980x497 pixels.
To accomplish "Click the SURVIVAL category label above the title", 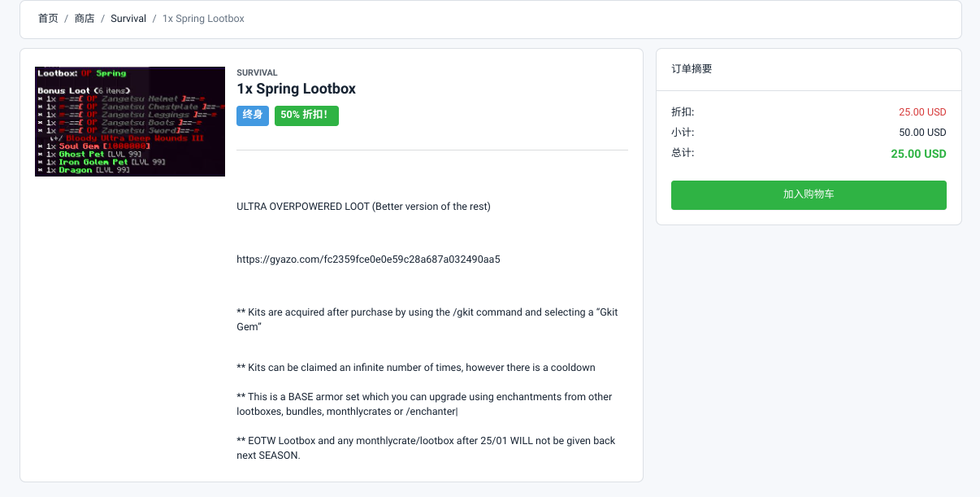I will [x=257, y=73].
